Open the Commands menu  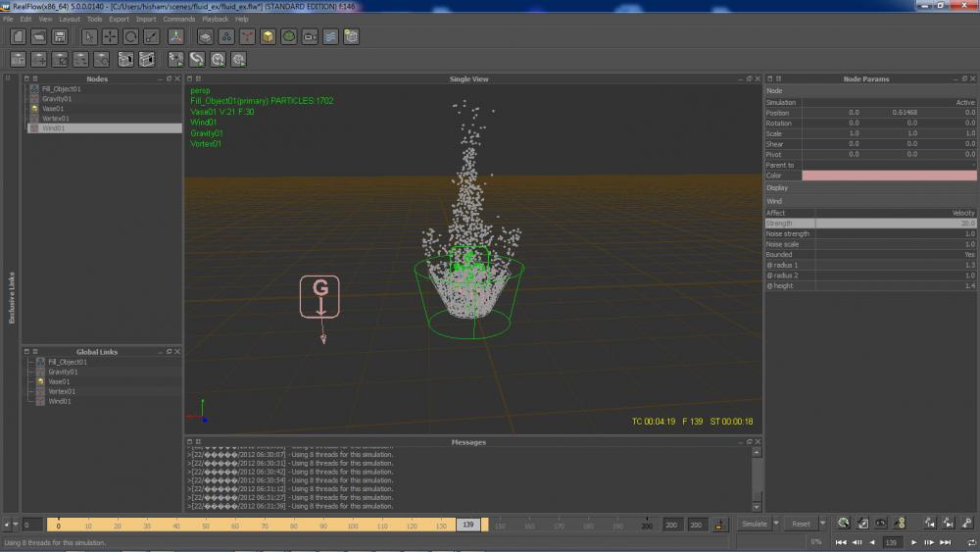[x=178, y=20]
